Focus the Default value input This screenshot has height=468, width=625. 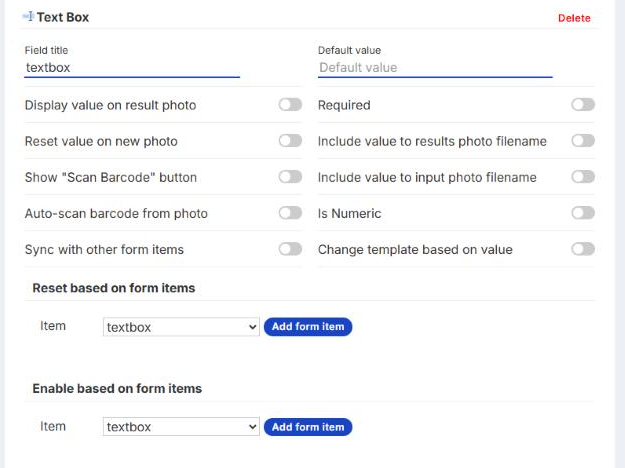coord(435,68)
